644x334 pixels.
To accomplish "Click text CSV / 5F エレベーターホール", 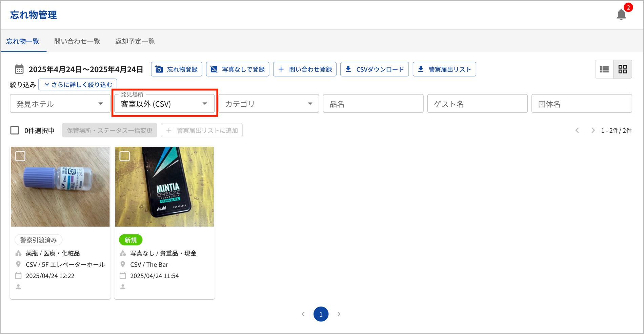I will coord(65,265).
